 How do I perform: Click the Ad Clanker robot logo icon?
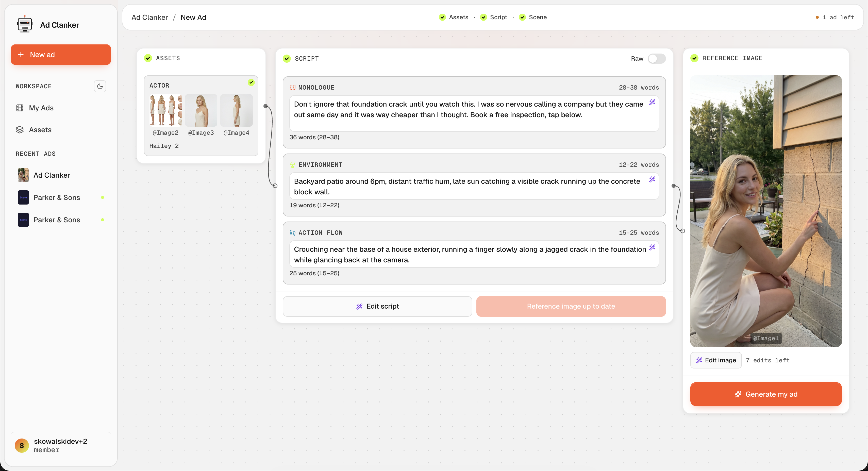click(x=25, y=24)
